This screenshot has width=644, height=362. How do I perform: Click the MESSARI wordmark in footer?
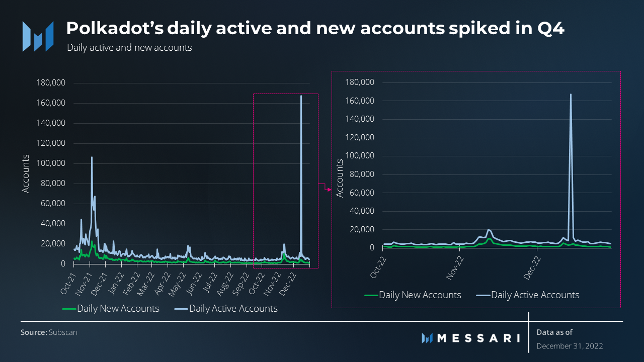click(x=478, y=338)
